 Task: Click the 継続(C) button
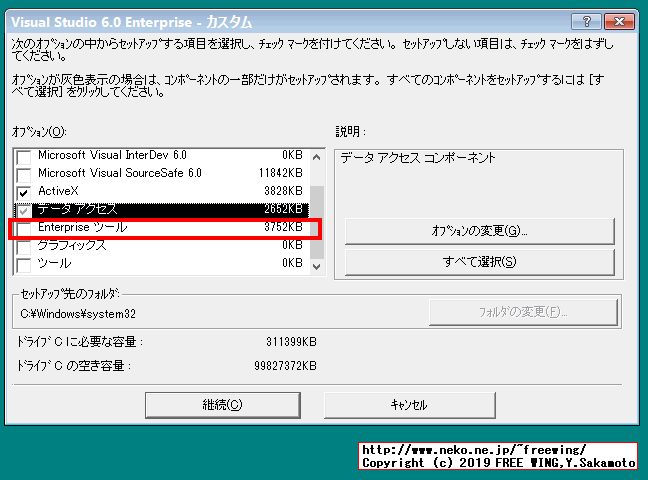pyautogui.click(x=222, y=405)
